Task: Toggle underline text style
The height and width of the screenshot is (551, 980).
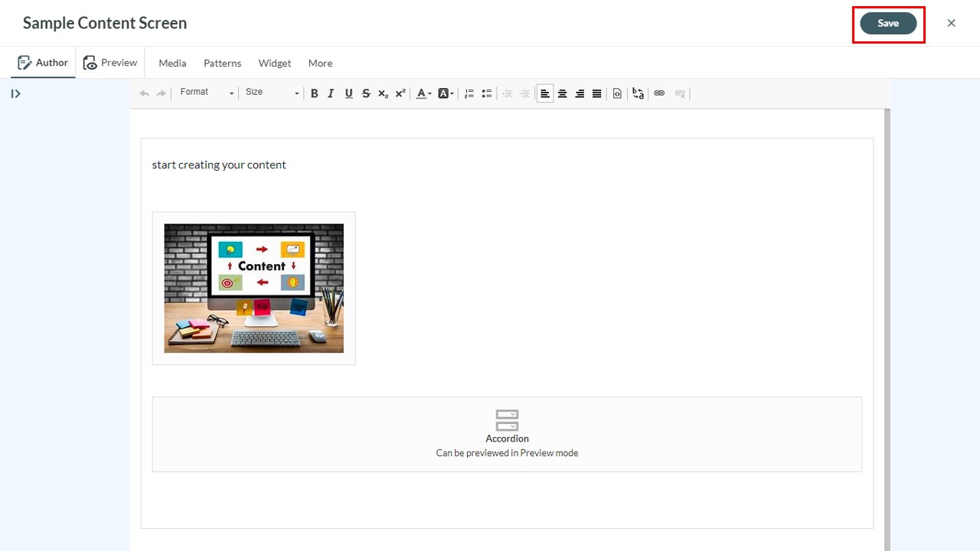Action: (348, 93)
